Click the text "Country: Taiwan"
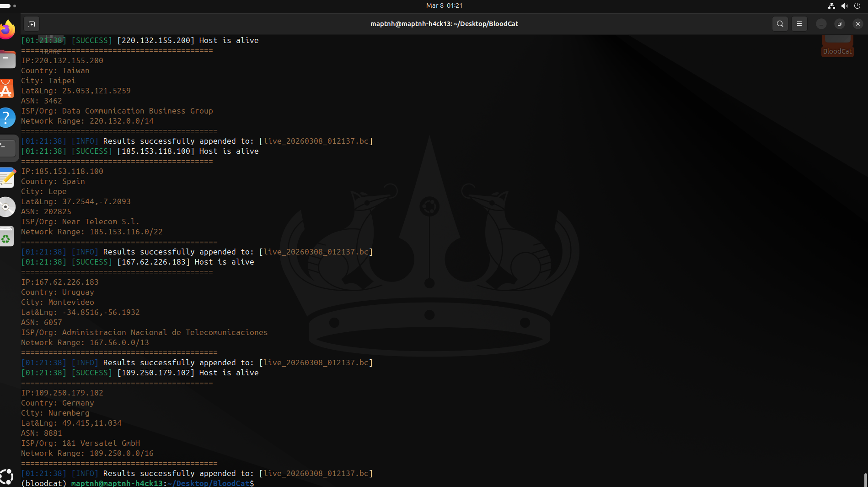 point(55,70)
